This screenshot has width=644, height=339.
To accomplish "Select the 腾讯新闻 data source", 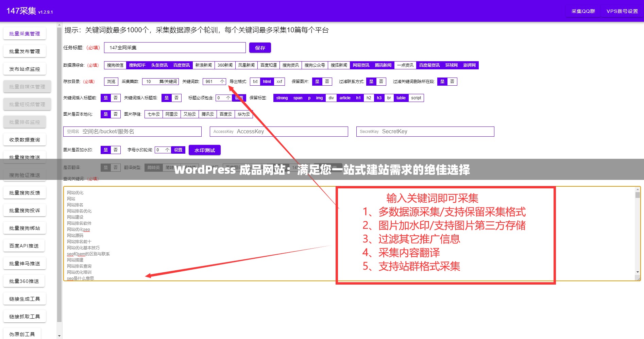I will (x=383, y=65).
